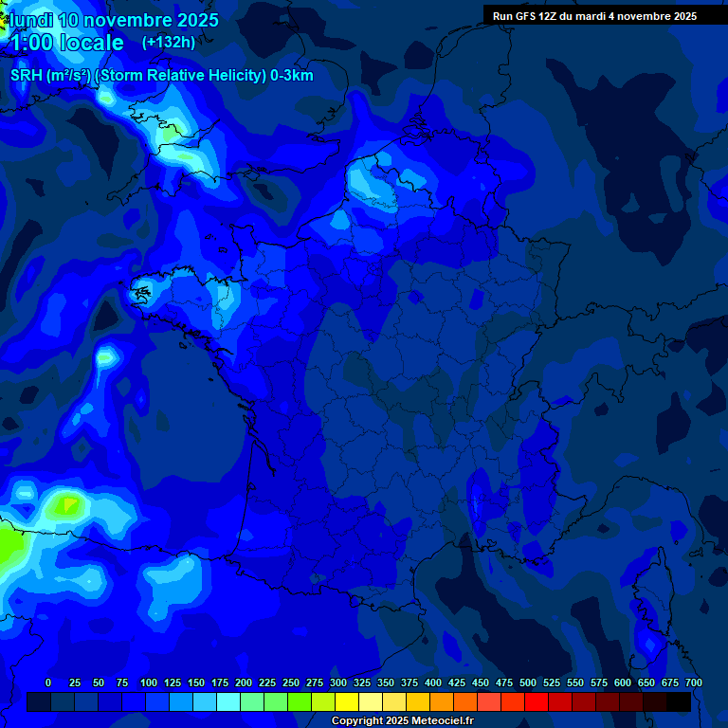
Task: Click the dark maroon legend swatch under 600
Action: coord(631,701)
